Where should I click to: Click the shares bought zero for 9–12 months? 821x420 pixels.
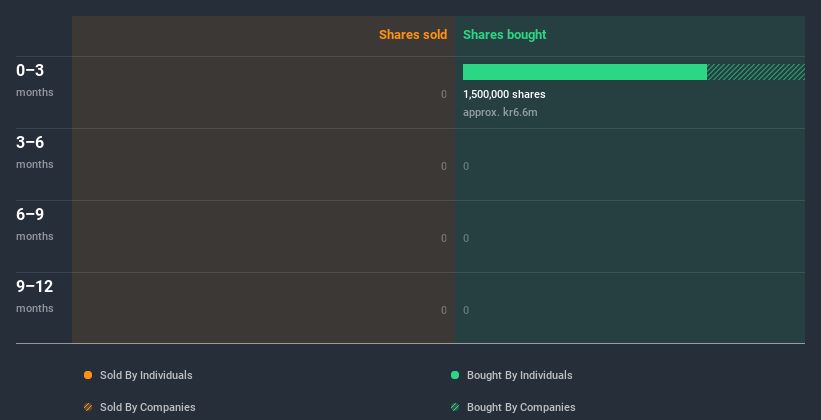tap(466, 310)
